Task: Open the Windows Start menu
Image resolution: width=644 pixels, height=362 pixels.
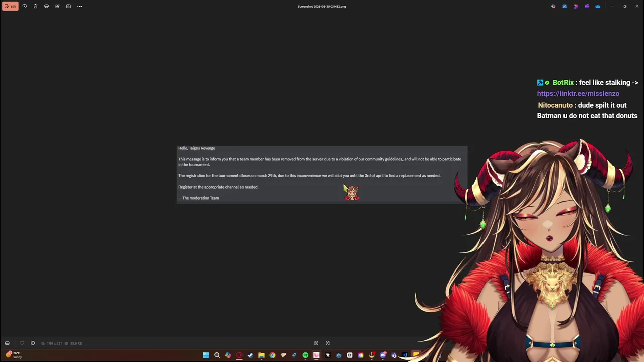Action: pos(206,355)
